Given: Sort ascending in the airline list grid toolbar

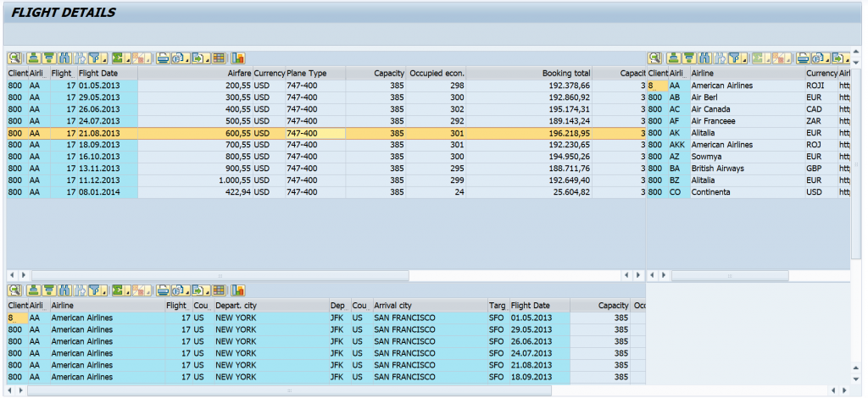Looking at the screenshot, I should pyautogui.click(x=674, y=58).
